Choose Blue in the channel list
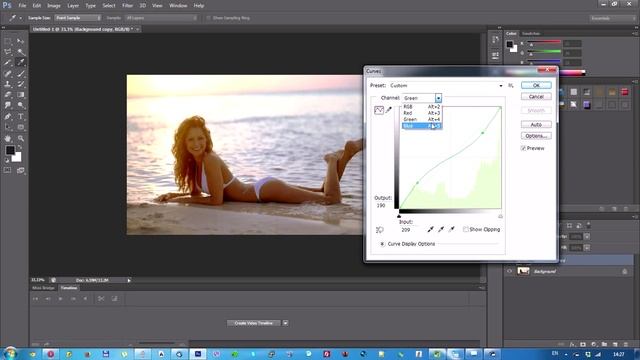Image resolution: width=640 pixels, height=360 pixels. pyautogui.click(x=421, y=126)
